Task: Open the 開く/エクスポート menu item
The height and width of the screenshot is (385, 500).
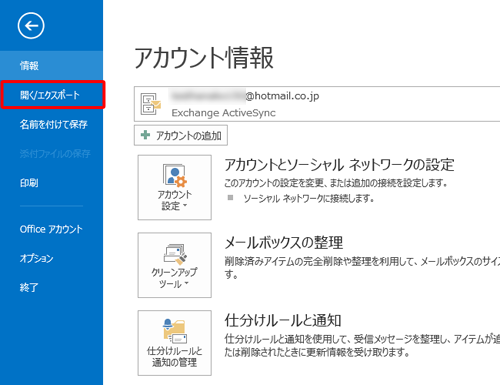Action: pyautogui.click(x=51, y=95)
